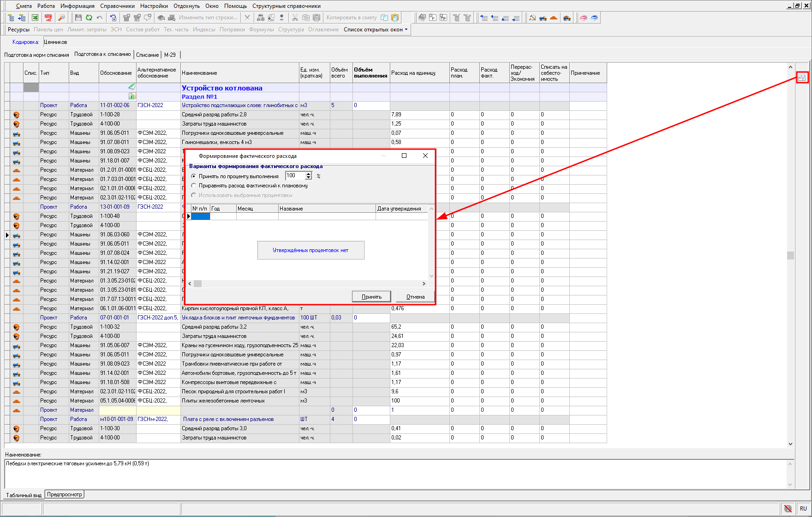Open the 'Справочники' menu
The image size is (812, 517).
[x=117, y=6]
